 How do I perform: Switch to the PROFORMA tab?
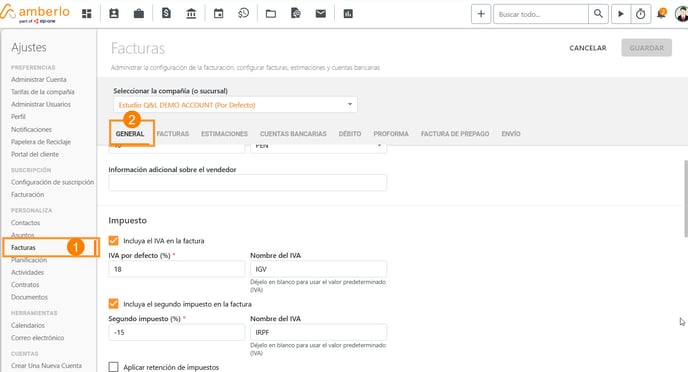(x=391, y=134)
